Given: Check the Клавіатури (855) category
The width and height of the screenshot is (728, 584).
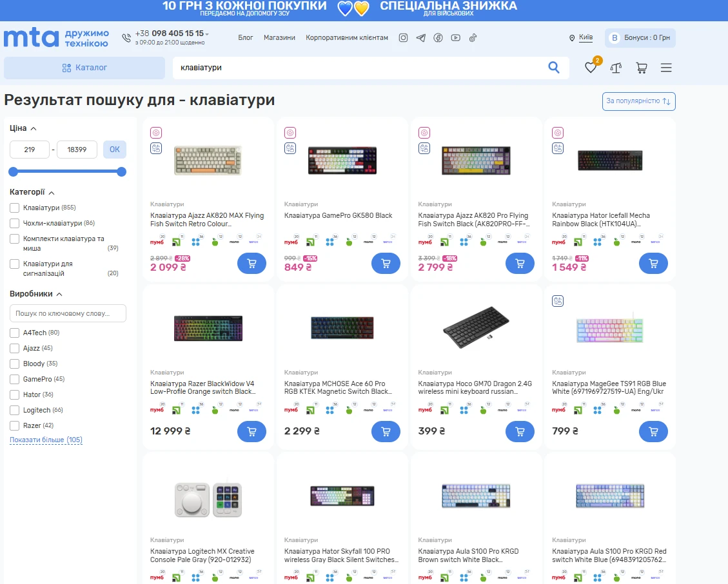Looking at the screenshot, I should coord(15,208).
